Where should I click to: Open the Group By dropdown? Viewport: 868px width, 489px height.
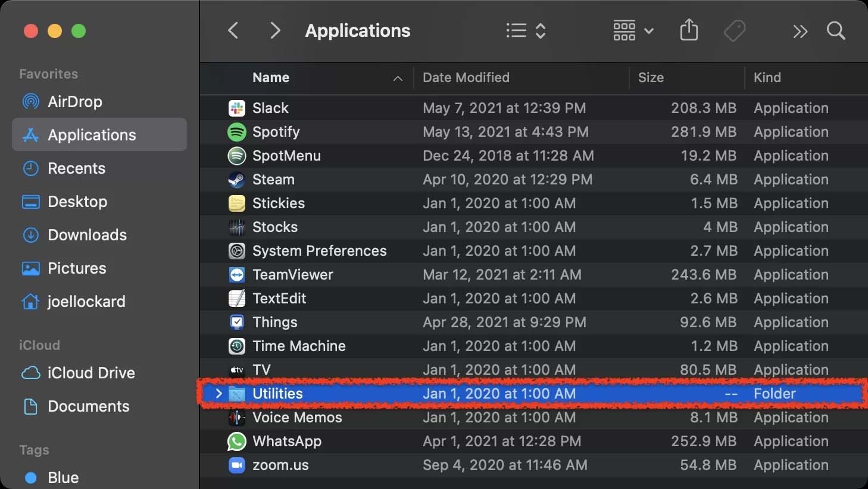[x=633, y=30]
